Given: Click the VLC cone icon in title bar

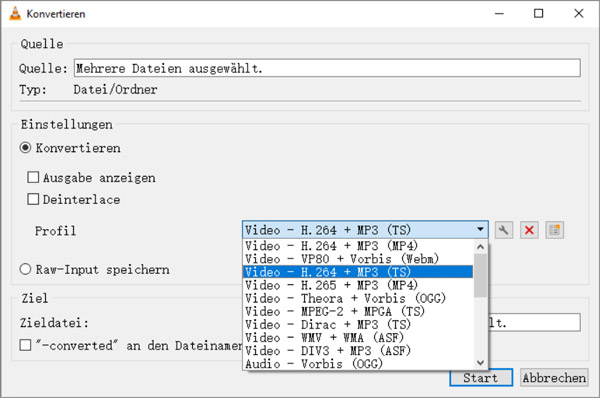Looking at the screenshot, I should [x=15, y=13].
